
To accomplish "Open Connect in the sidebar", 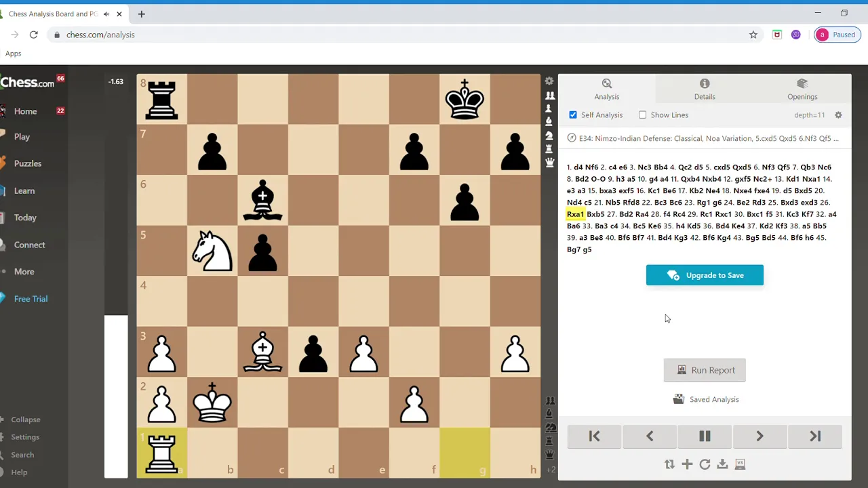I will (30, 245).
